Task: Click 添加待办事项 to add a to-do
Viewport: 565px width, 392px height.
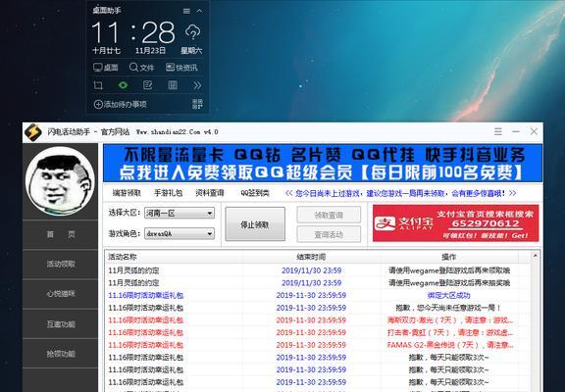Action: (121, 105)
